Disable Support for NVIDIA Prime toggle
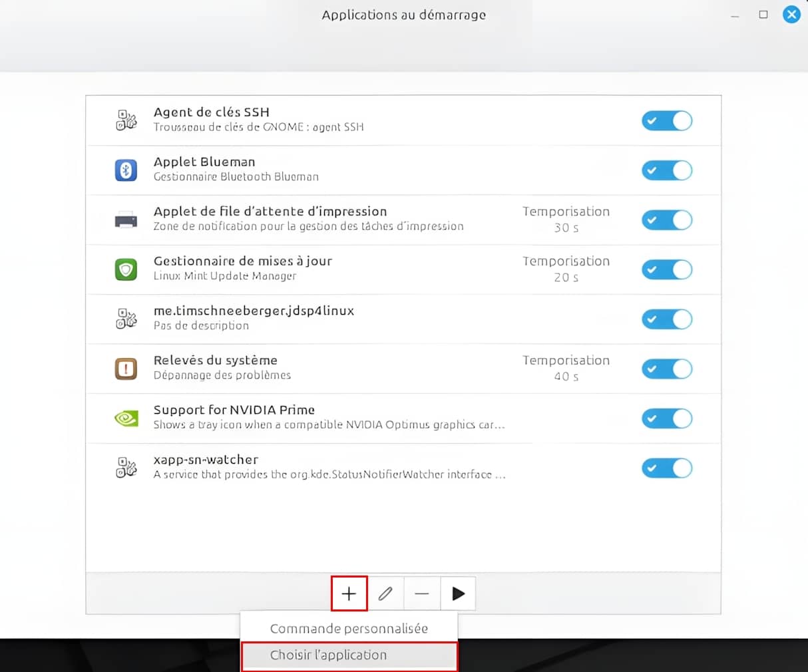808x672 pixels. click(666, 419)
